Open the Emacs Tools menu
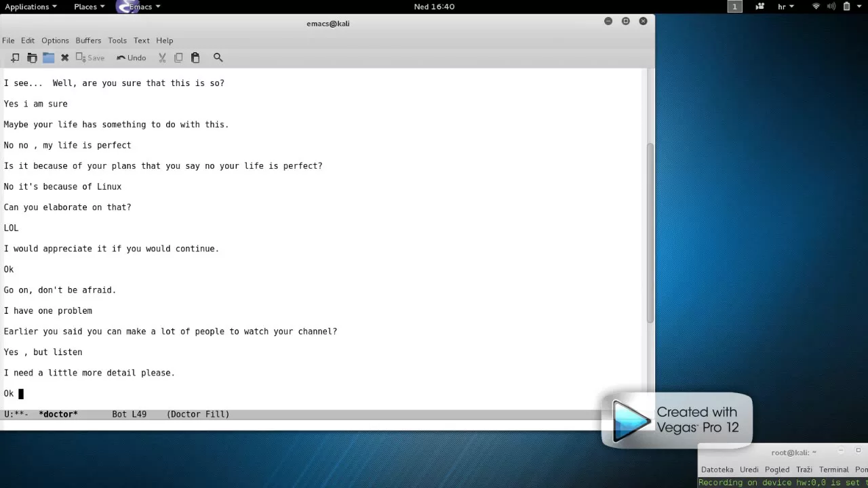 point(117,41)
